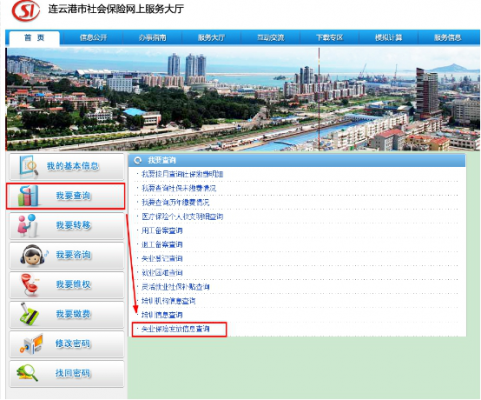Click the refresh icon beside 我要查询 header
This screenshot has height=400, width=481.
(138, 161)
